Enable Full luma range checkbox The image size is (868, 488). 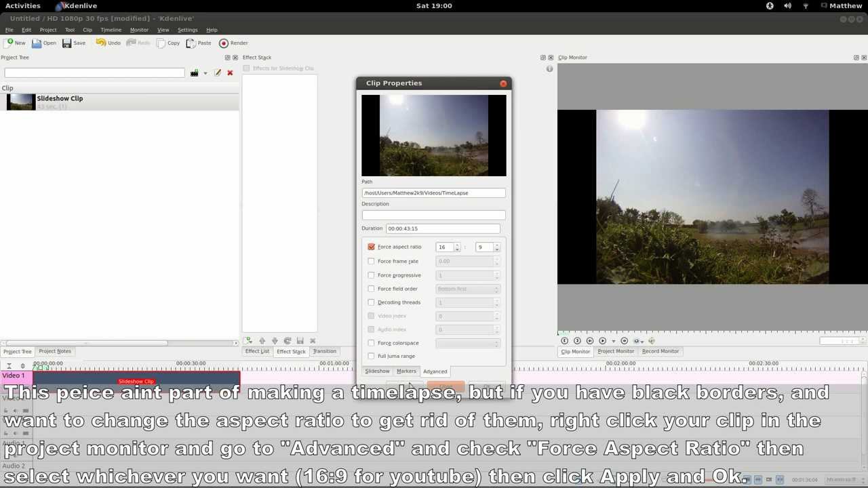pos(371,356)
